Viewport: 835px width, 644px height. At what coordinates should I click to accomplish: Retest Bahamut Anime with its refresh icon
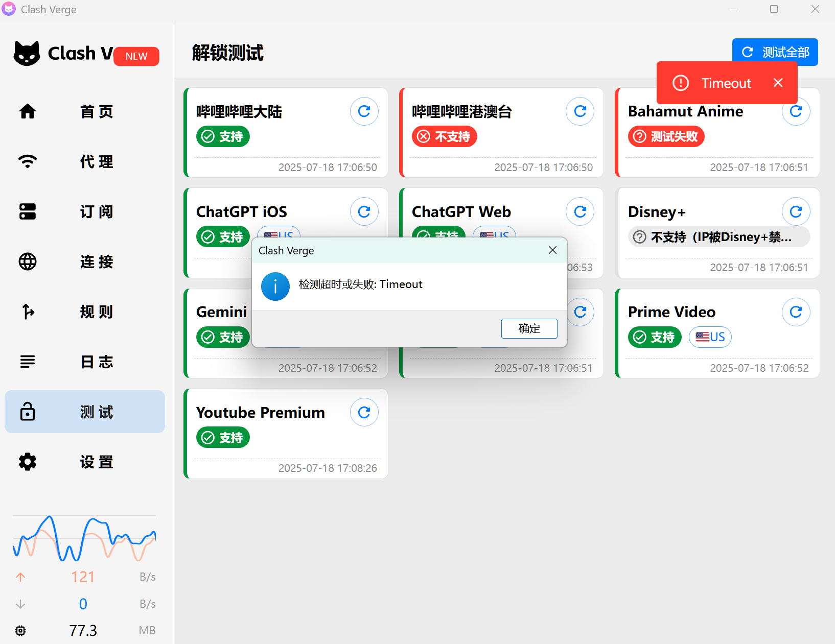(796, 111)
